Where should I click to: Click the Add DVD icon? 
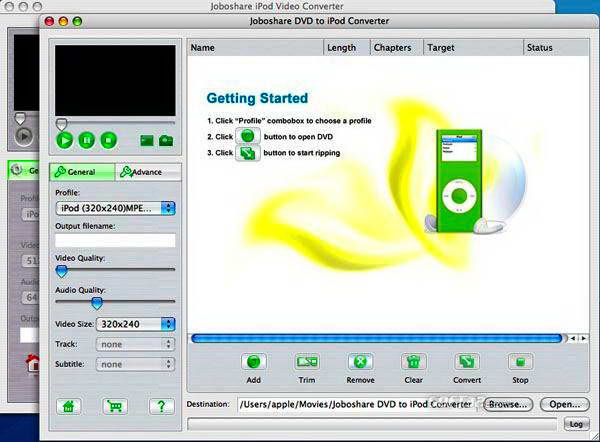[x=254, y=362]
